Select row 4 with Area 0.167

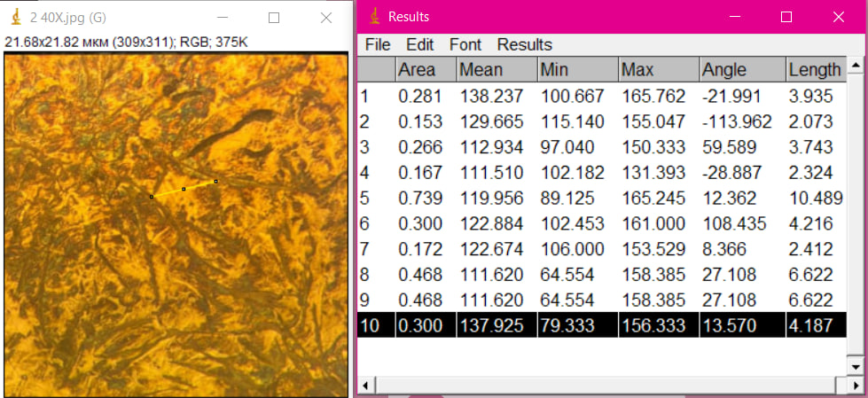(602, 173)
